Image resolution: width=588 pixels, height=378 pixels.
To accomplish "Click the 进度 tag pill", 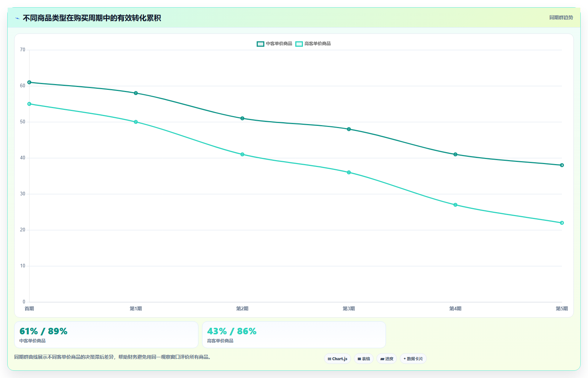I will pyautogui.click(x=387, y=359).
